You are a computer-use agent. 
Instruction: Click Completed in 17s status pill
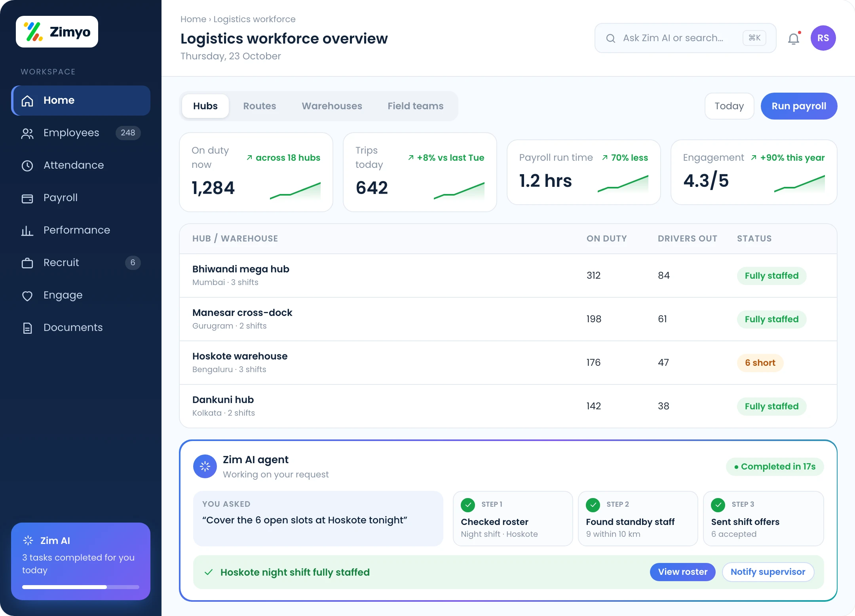(775, 466)
